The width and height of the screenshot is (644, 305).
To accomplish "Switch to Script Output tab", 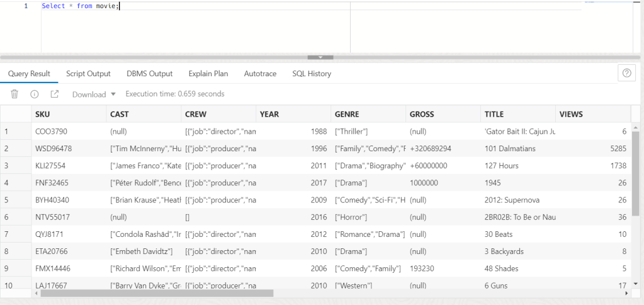I will coord(88,74).
